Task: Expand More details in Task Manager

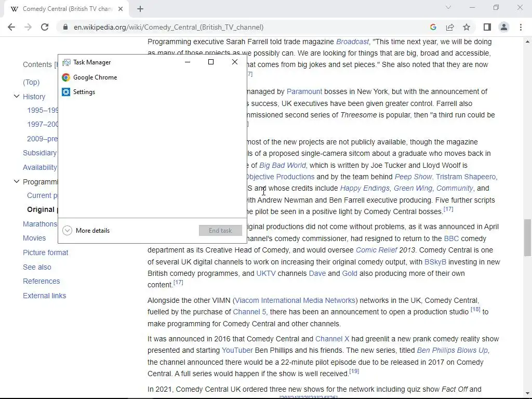Action: point(86,231)
